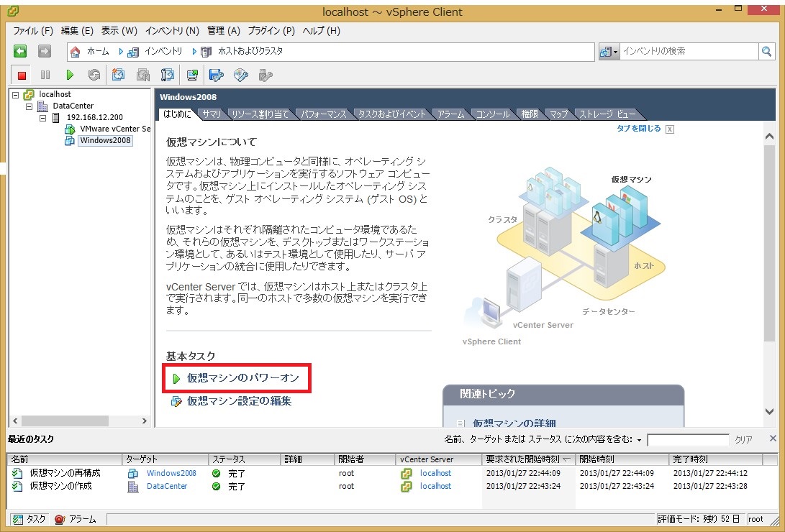
Task: Click the USB device connect icon
Action: click(x=266, y=75)
